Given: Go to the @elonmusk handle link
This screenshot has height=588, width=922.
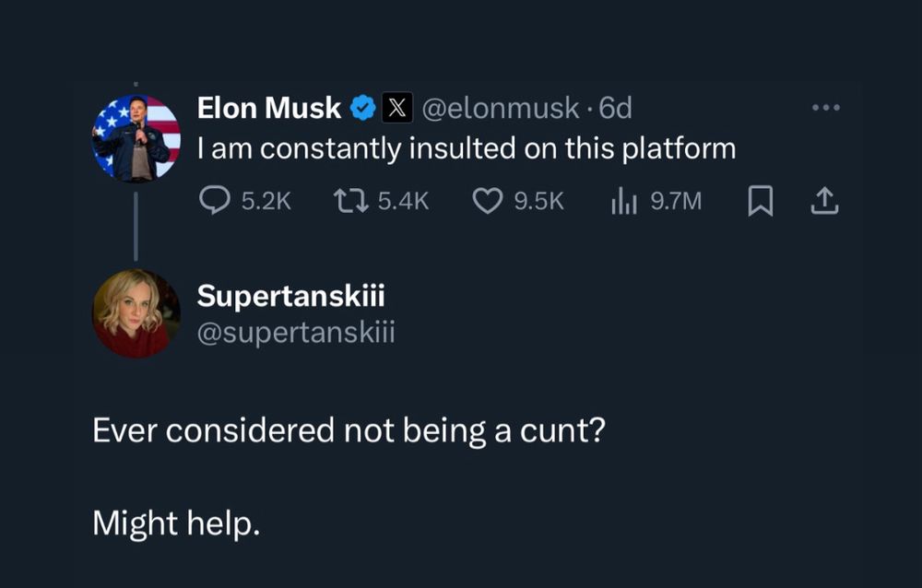Looking at the screenshot, I should coord(500,109).
